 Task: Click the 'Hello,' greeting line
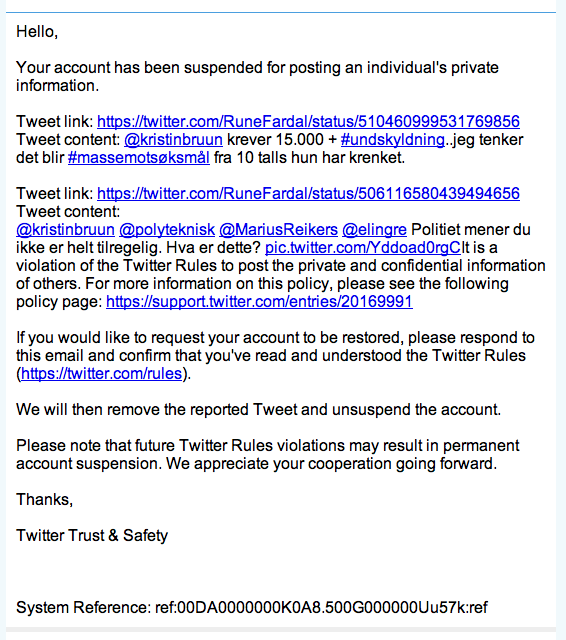pos(37,31)
